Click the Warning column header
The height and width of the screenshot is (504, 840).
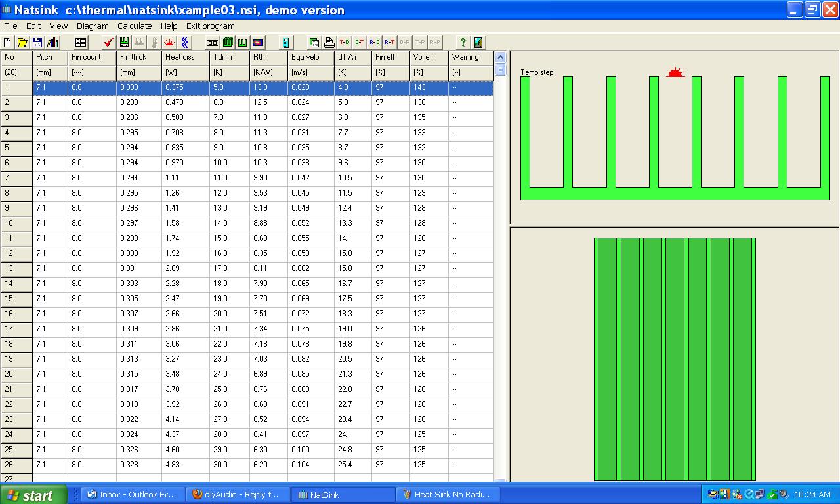click(x=471, y=57)
